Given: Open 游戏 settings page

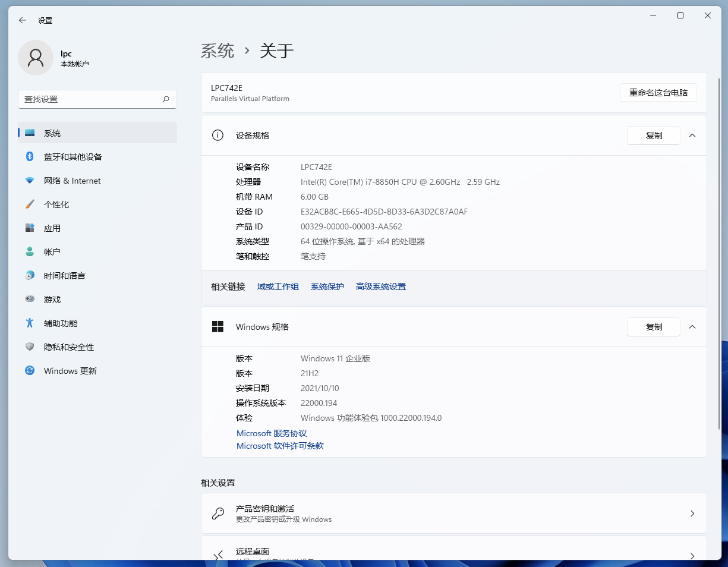Looking at the screenshot, I should (x=97, y=300).
